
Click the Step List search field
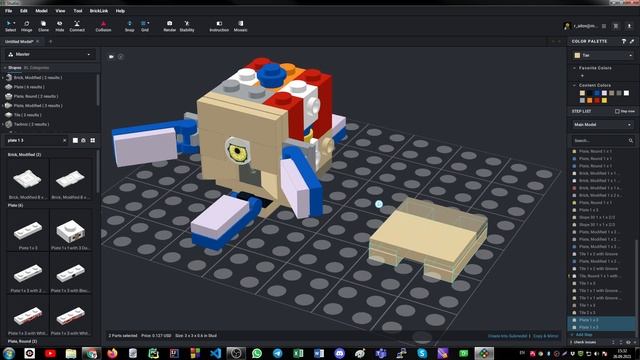click(x=602, y=140)
